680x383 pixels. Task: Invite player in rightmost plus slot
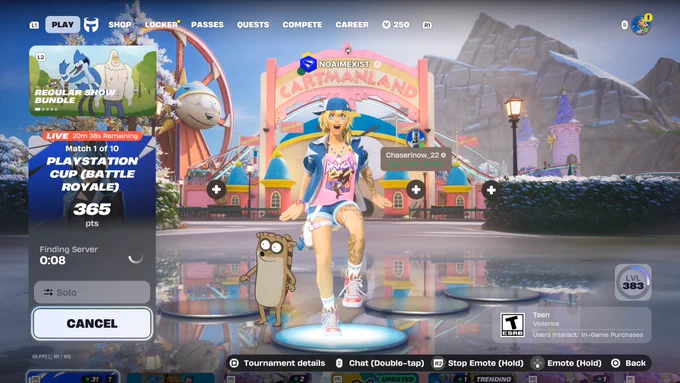point(491,190)
